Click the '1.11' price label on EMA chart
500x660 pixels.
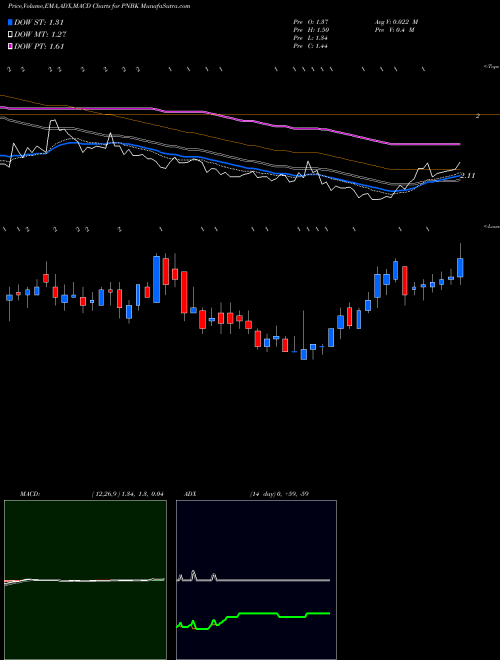pos(468,176)
